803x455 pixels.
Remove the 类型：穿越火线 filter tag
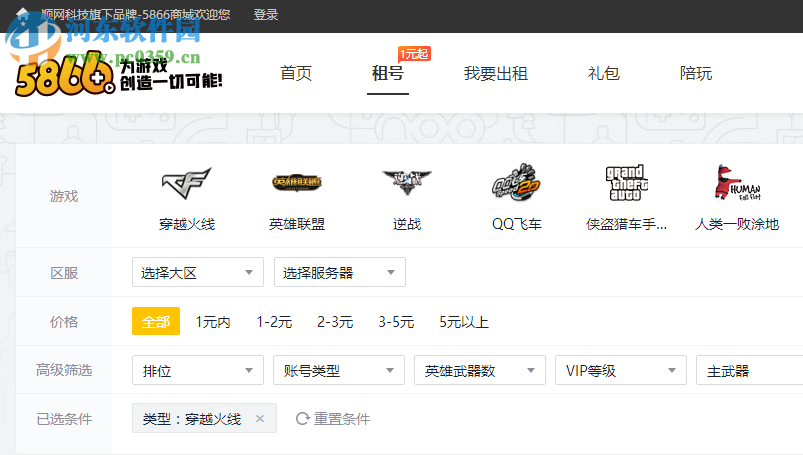click(260, 419)
